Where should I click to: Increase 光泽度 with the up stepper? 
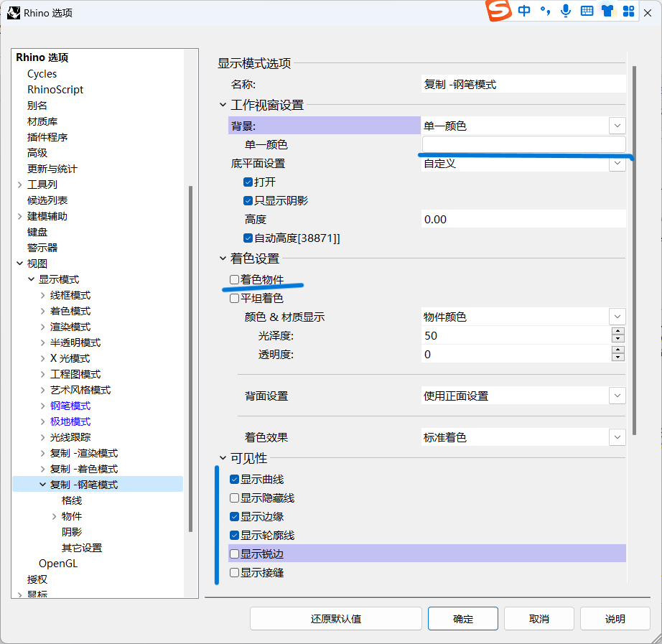click(618, 332)
